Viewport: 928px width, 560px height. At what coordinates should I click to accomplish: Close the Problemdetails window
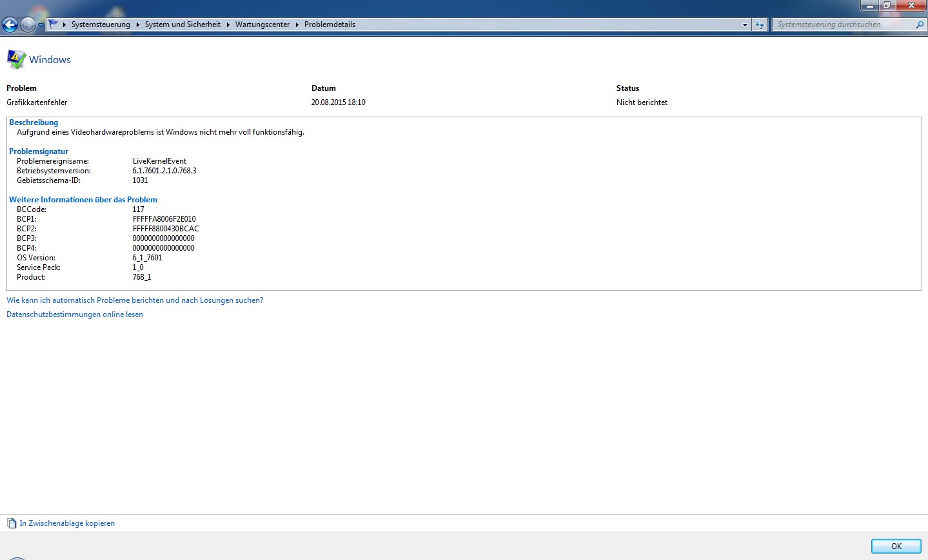click(911, 5)
